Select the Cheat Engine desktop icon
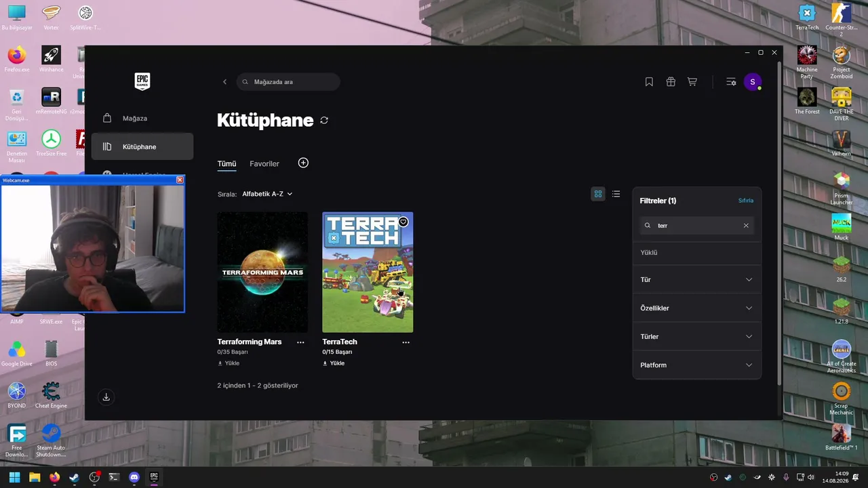This screenshot has width=868, height=488. (x=51, y=395)
